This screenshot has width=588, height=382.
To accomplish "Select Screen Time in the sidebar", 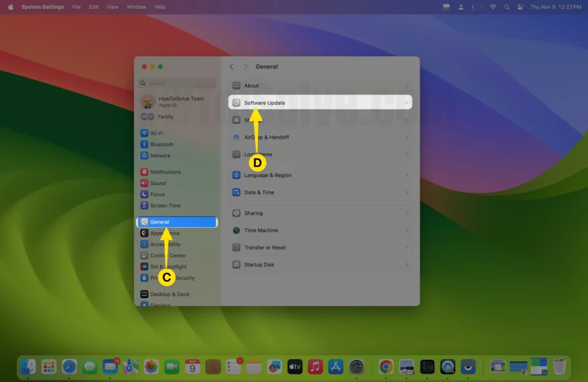I will (x=165, y=205).
